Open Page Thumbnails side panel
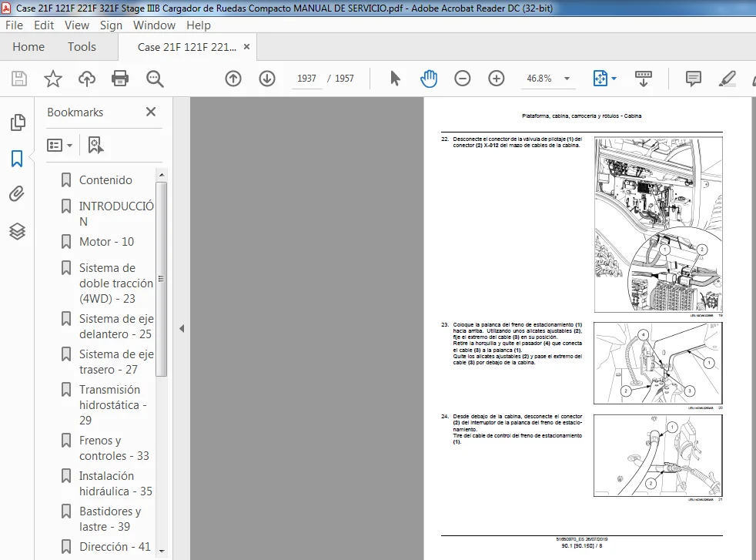 coord(18,122)
